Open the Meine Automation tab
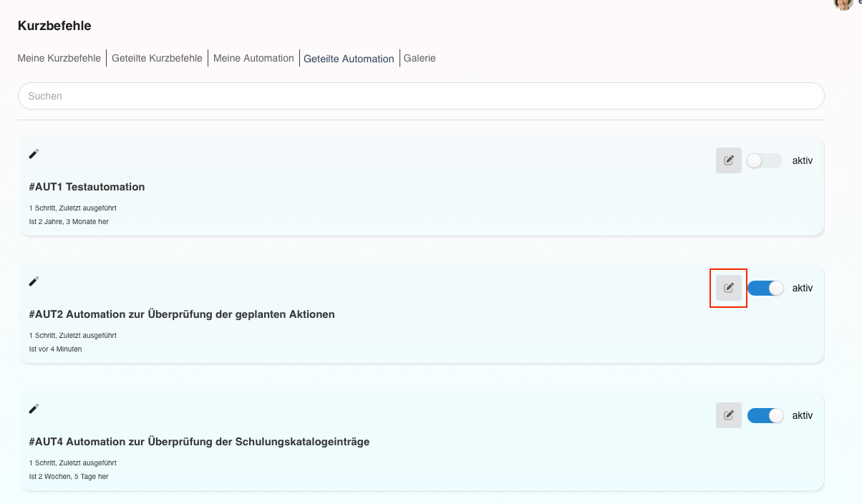862x504 pixels. [253, 58]
